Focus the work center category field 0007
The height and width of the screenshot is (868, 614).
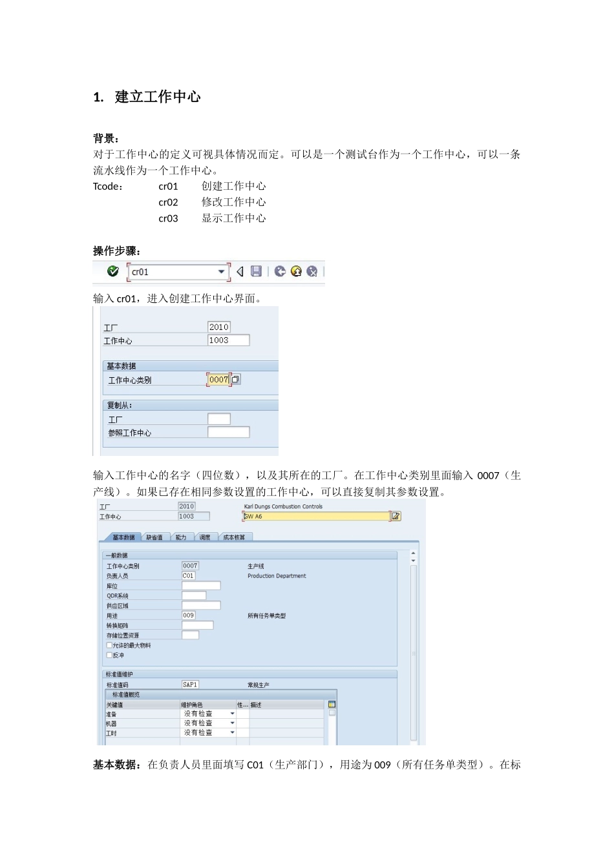(218, 380)
